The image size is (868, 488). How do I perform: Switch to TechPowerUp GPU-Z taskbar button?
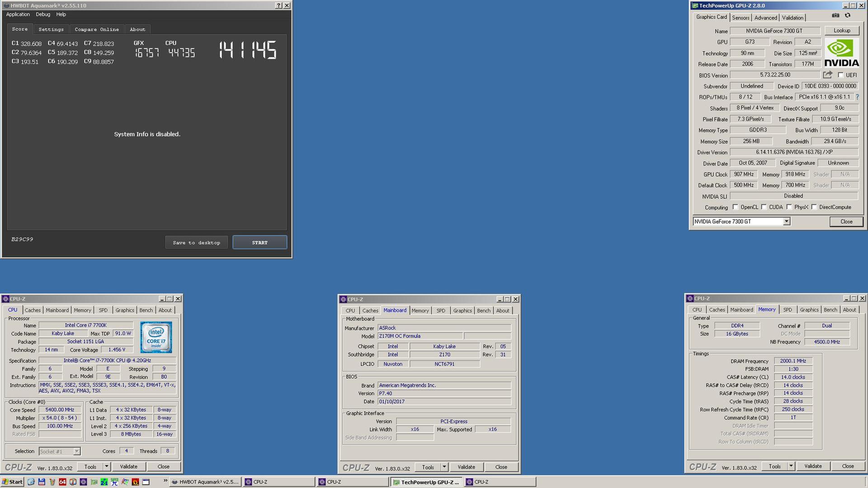click(426, 482)
